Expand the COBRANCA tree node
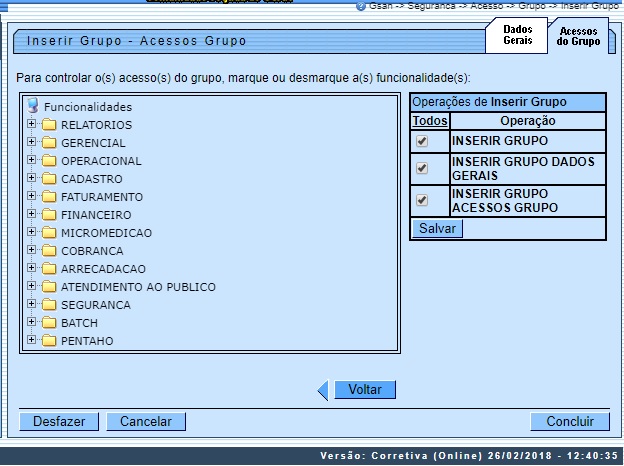 point(31,250)
